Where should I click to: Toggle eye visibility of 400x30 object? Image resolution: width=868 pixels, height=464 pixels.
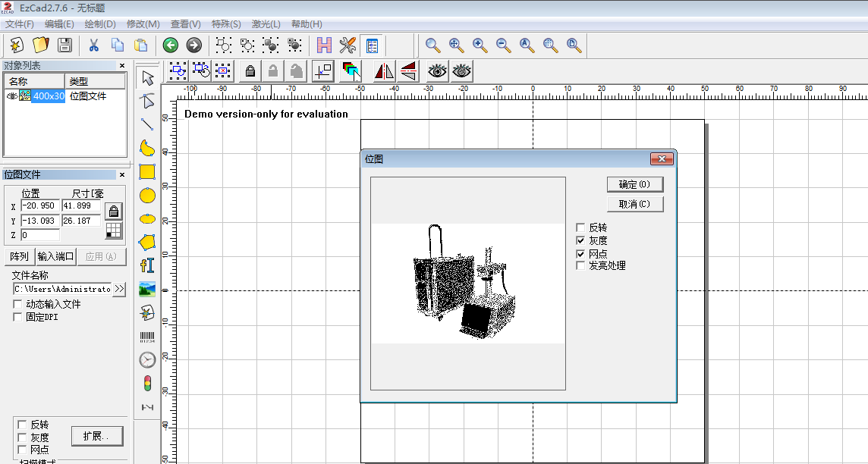pyautogui.click(x=12, y=96)
